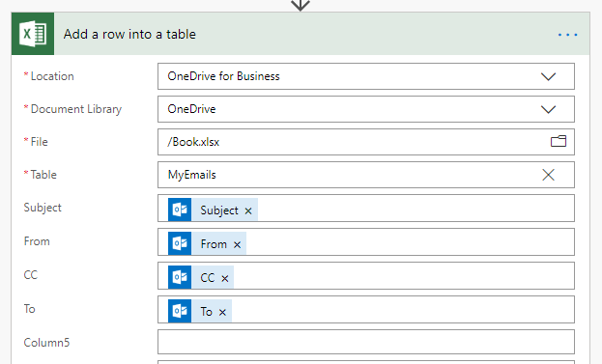The image size is (602, 364).
Task: Click the Outlook icon on Subject token
Action: [180, 210]
